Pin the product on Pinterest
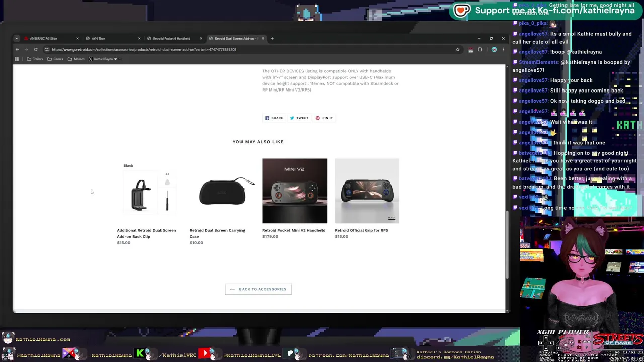Viewport: 644px width, 362px height. [x=324, y=118]
